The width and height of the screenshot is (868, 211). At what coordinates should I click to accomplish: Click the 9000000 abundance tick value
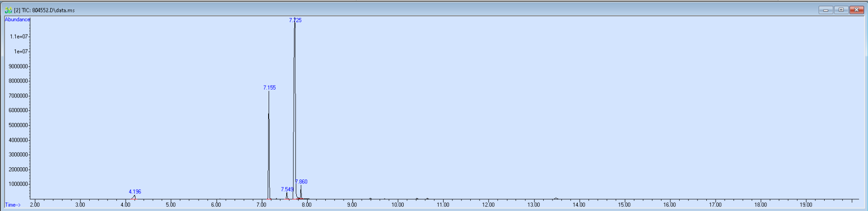[18, 66]
